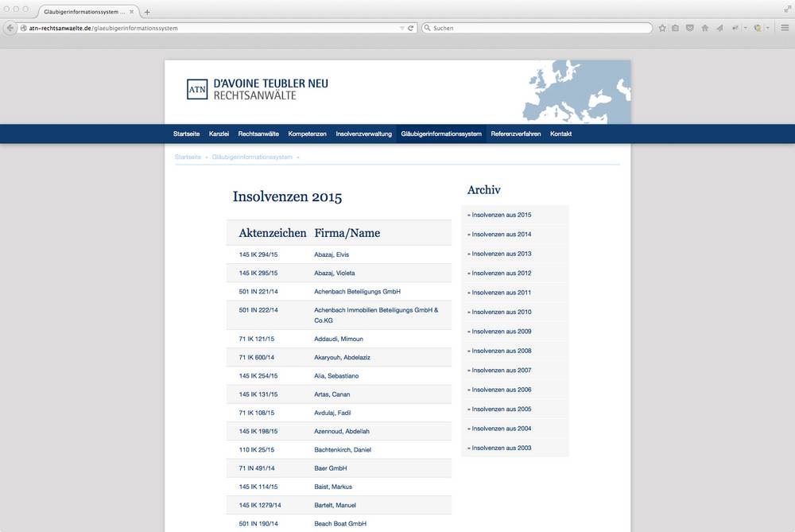Select Kompetenzen in the navigation bar

[x=307, y=134]
